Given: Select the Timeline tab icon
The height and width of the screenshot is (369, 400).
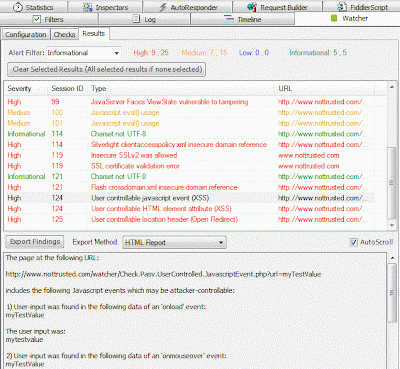Looking at the screenshot, I should coord(229,19).
